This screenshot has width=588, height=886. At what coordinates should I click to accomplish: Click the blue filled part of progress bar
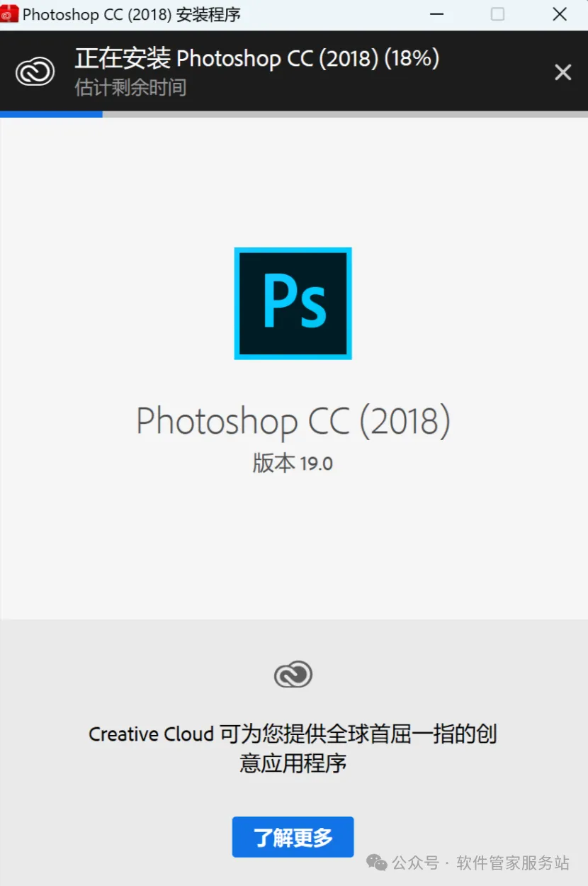[x=51, y=113]
